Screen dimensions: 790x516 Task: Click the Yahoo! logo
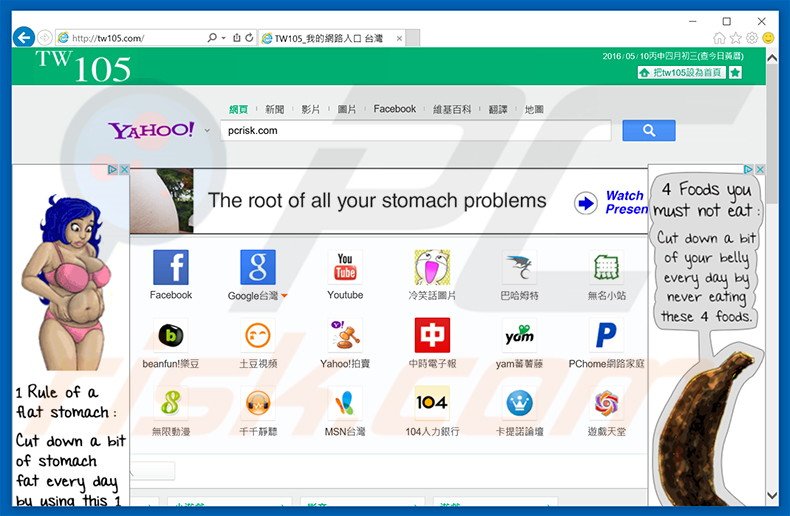[151, 131]
